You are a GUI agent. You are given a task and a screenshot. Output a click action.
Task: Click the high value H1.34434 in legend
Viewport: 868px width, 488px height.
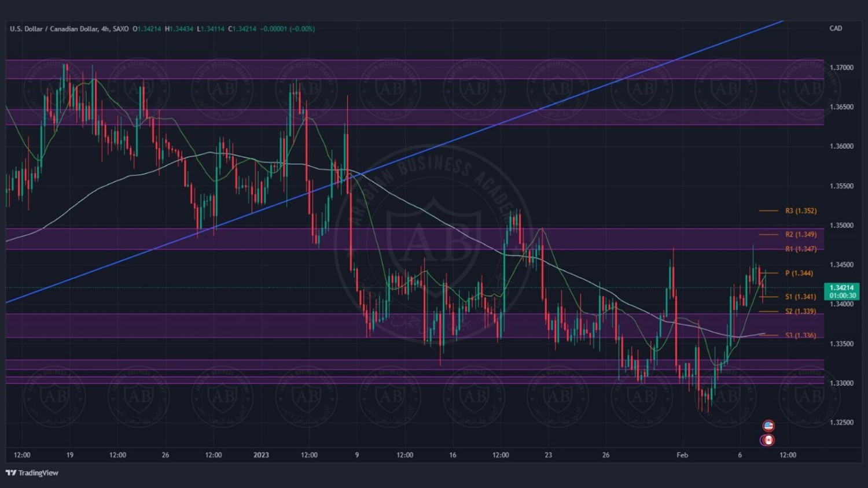tap(179, 29)
